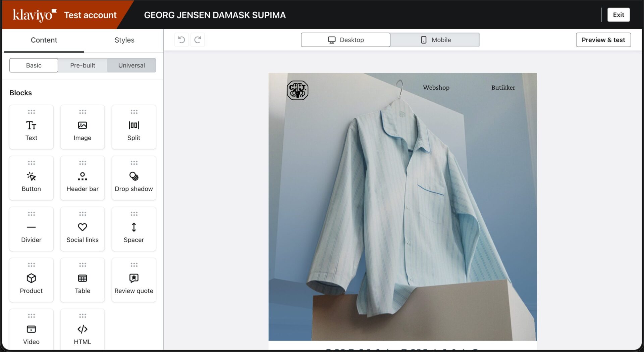
Task: Select the Drop shadow block
Action: tap(134, 178)
